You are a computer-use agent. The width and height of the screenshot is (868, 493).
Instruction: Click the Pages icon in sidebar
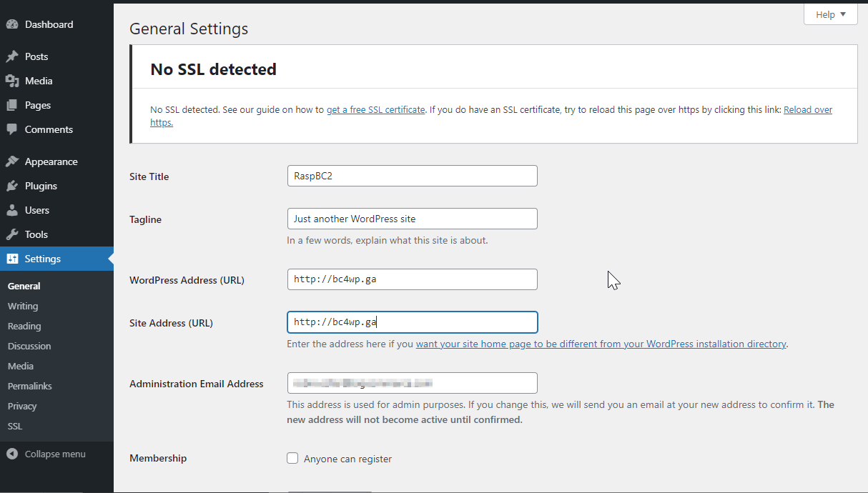point(12,105)
